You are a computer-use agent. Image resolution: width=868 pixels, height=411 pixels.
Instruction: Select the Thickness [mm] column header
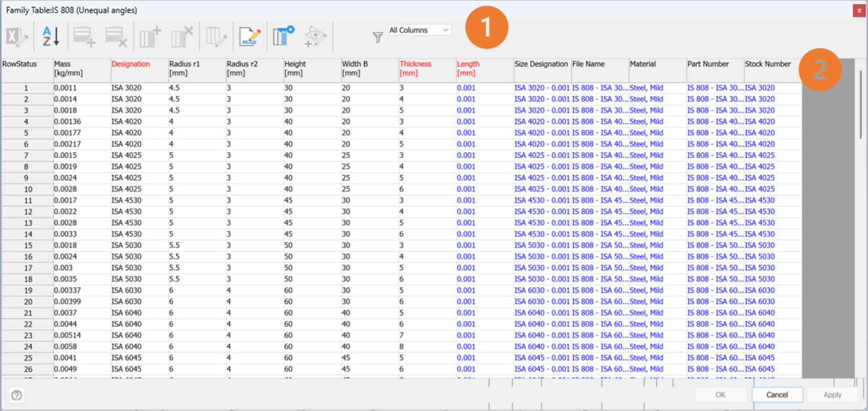[x=427, y=70]
